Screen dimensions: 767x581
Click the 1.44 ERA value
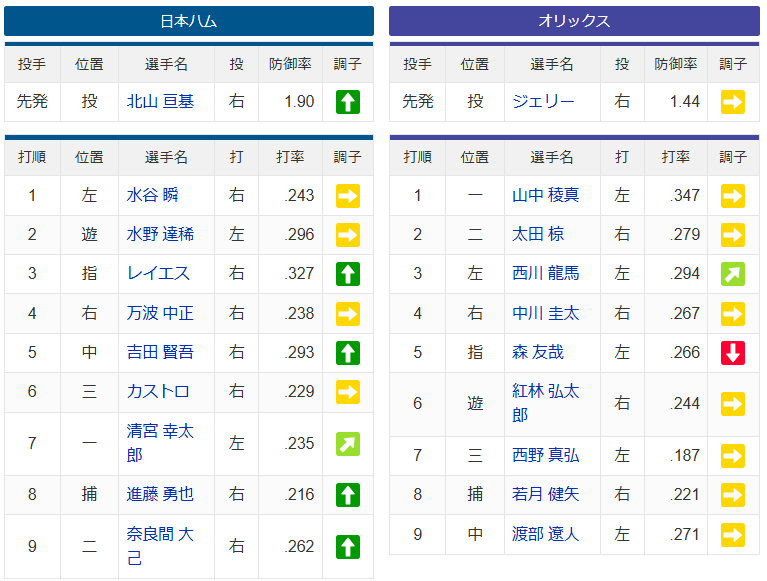point(684,101)
